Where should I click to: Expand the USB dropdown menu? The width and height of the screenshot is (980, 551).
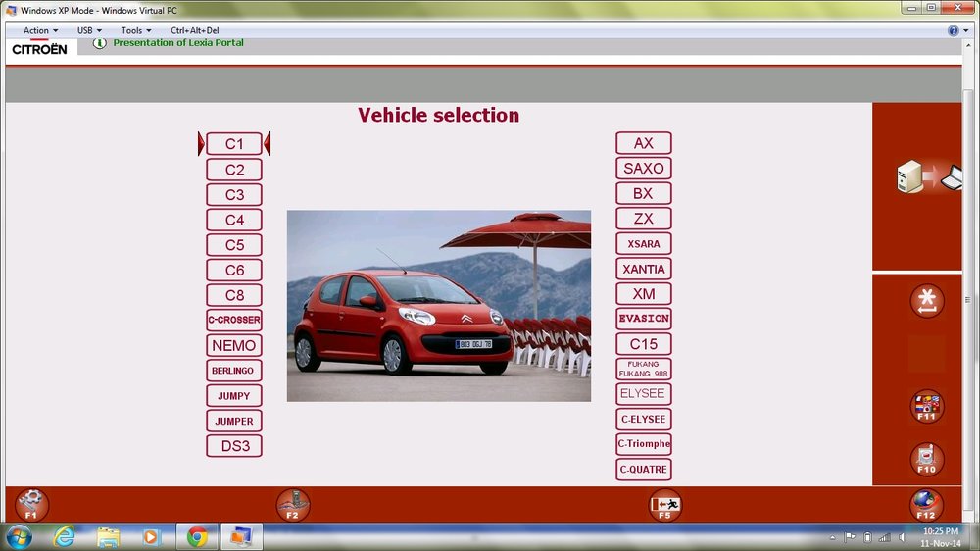point(89,30)
